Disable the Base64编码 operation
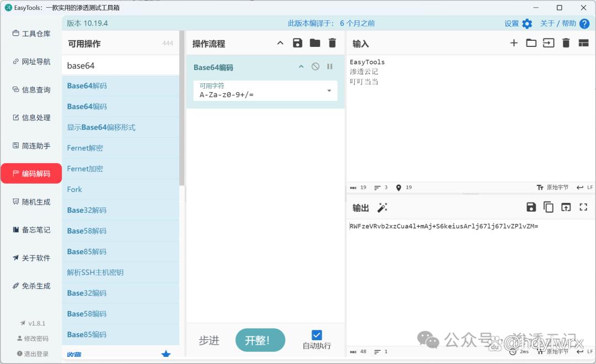Image resolution: width=596 pixels, height=364 pixels. (x=316, y=67)
